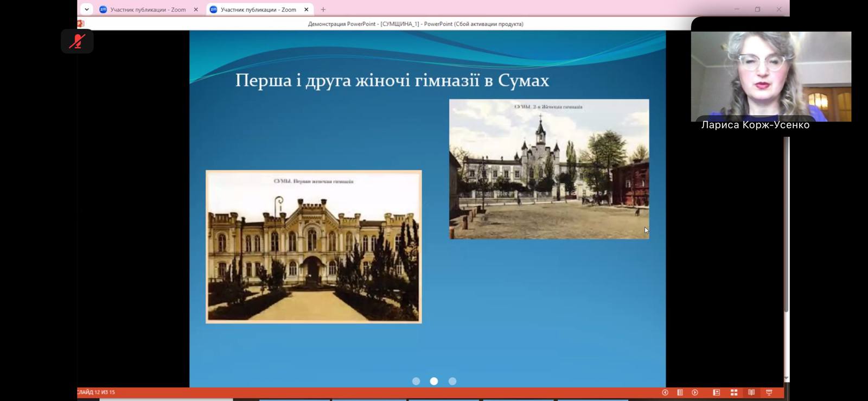The height and width of the screenshot is (401, 868).
Task: Unmute the red microphone icon
Action: (77, 41)
